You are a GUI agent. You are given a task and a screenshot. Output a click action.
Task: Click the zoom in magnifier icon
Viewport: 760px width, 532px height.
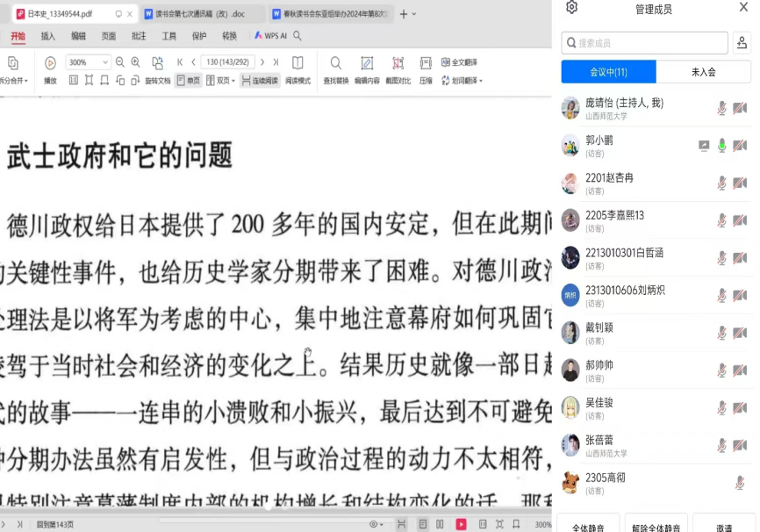click(x=136, y=62)
